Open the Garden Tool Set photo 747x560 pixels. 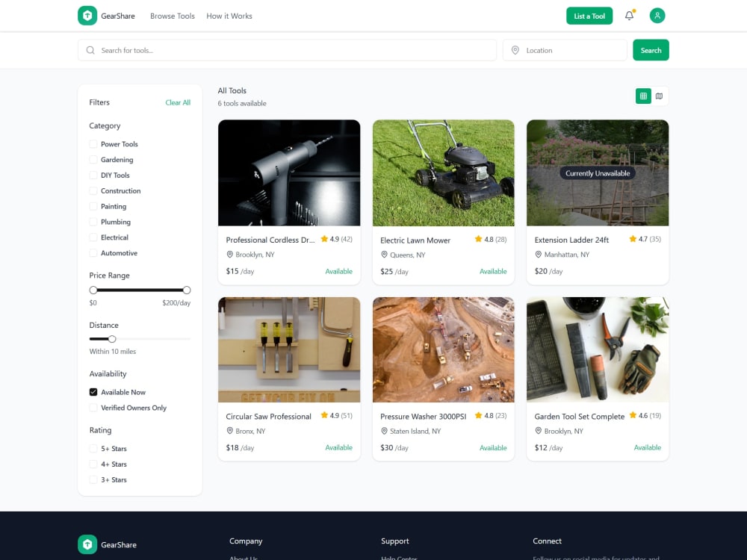pos(598,349)
